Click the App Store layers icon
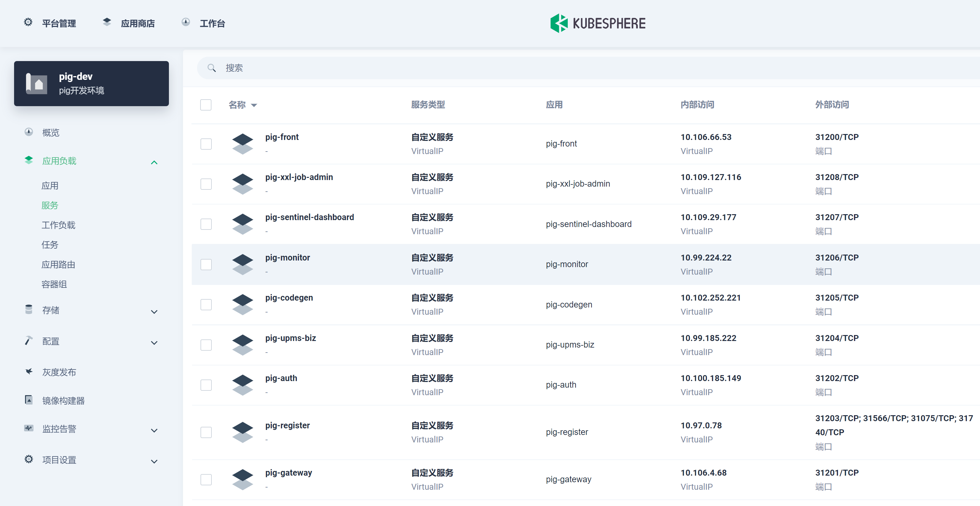 coord(107,23)
